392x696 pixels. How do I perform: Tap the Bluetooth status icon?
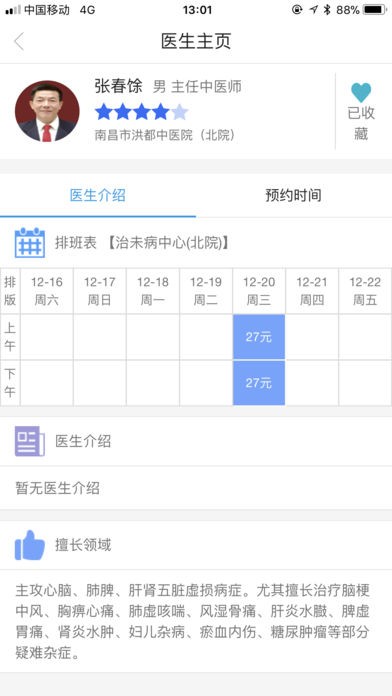click(x=327, y=10)
